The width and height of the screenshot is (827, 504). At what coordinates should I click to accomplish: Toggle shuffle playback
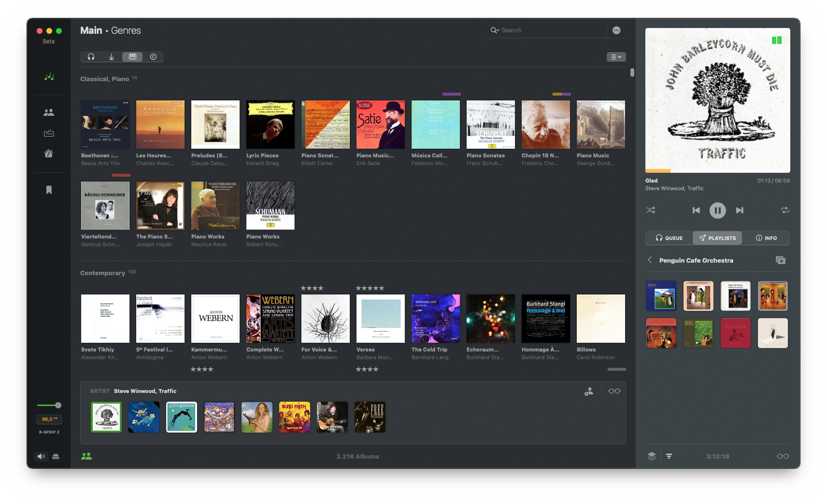pos(651,210)
